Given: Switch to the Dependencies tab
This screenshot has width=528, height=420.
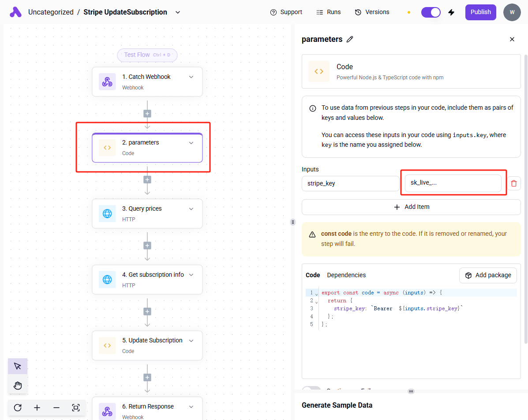Looking at the screenshot, I should 346,275.
